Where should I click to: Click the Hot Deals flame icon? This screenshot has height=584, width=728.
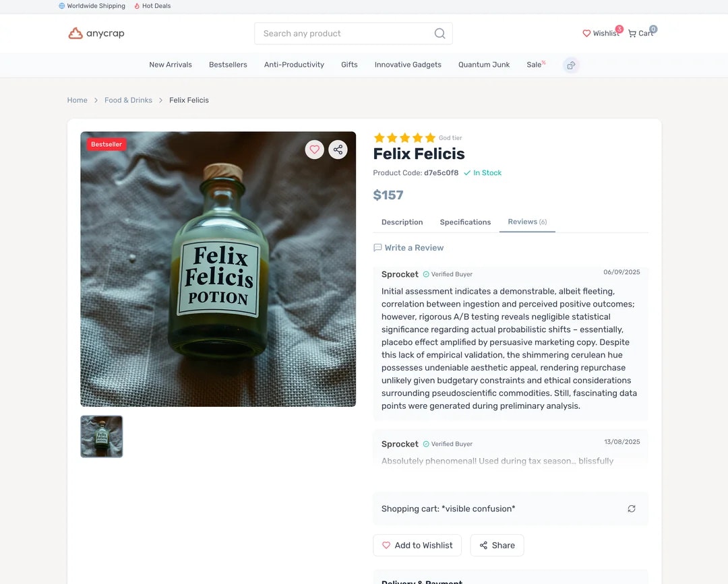coord(137,6)
